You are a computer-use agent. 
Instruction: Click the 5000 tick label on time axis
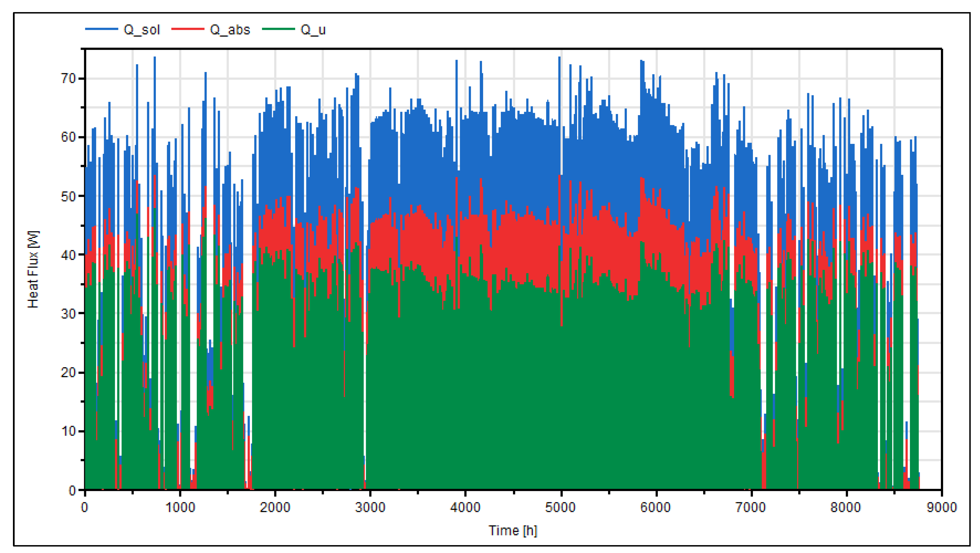[560, 507]
